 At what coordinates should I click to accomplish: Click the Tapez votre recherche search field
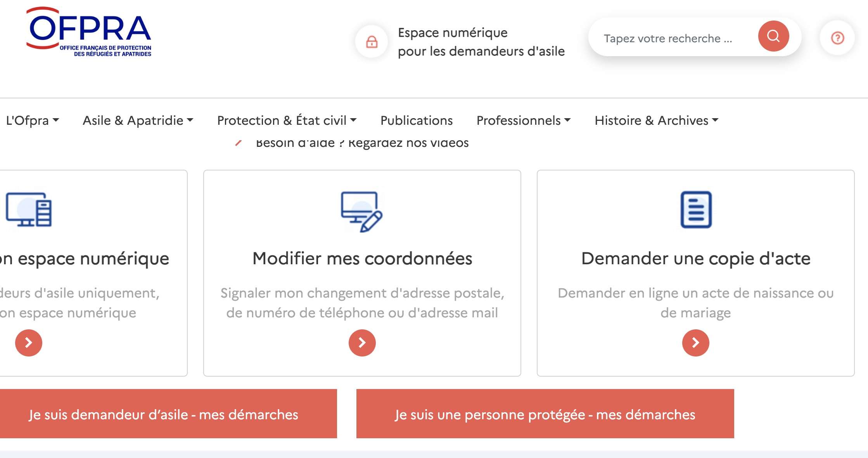[673, 38]
